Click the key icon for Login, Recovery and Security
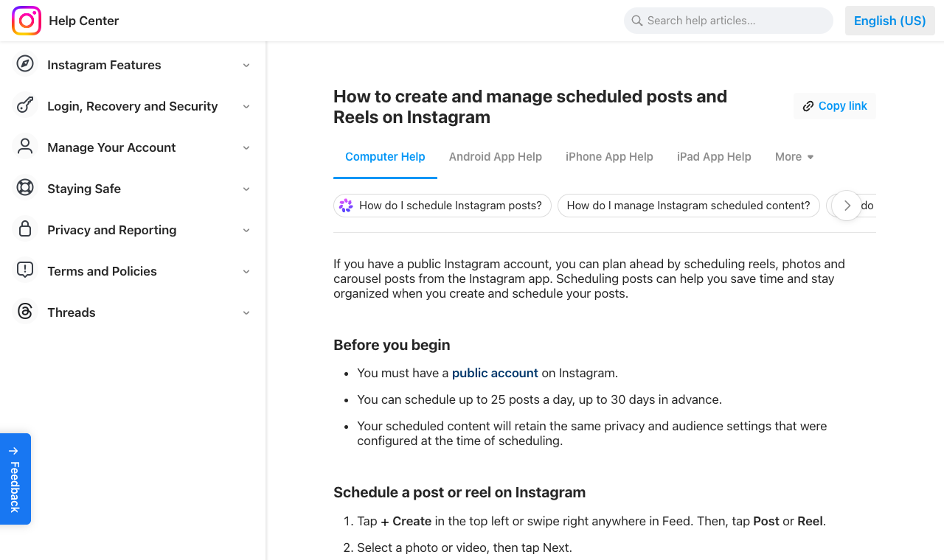 [25, 105]
